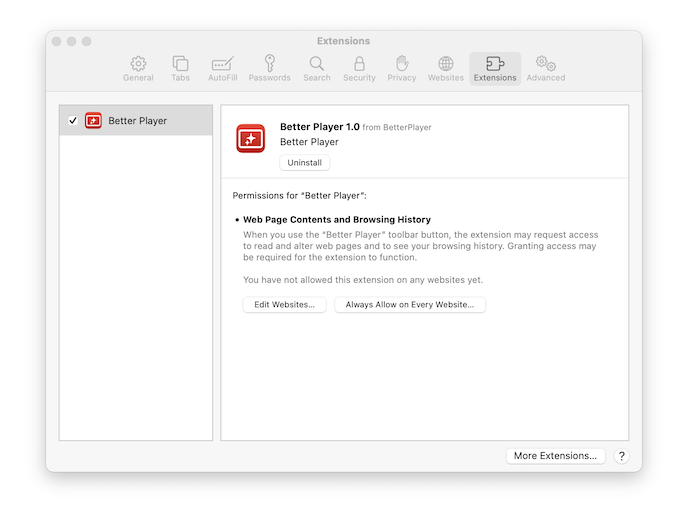Click the Advanced tab label
The width and height of the screenshot is (700, 508).
546,78
